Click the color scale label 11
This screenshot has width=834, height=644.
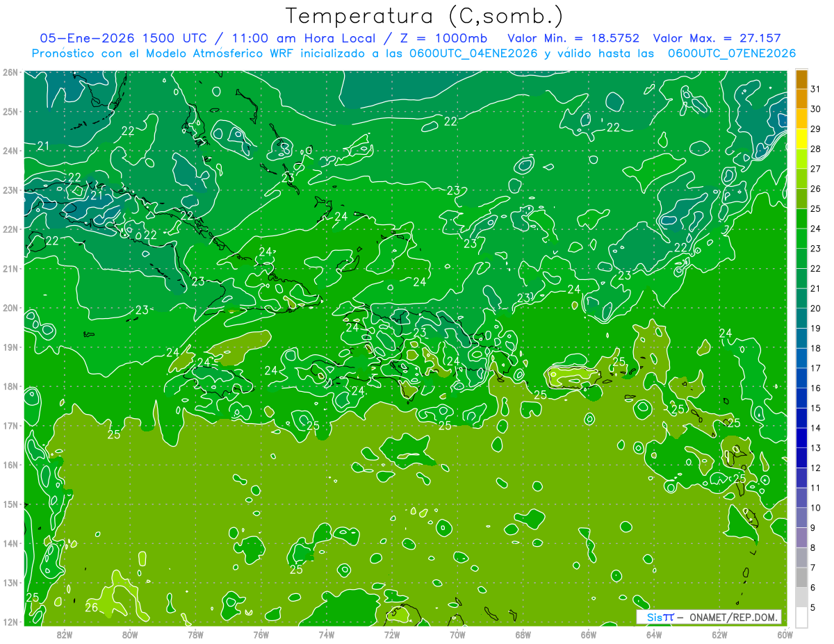(x=815, y=488)
